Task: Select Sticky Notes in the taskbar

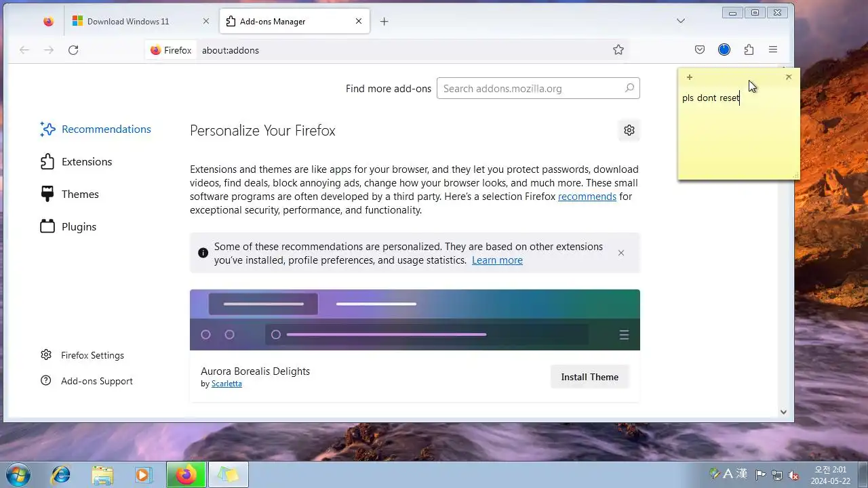Action: (x=229, y=475)
